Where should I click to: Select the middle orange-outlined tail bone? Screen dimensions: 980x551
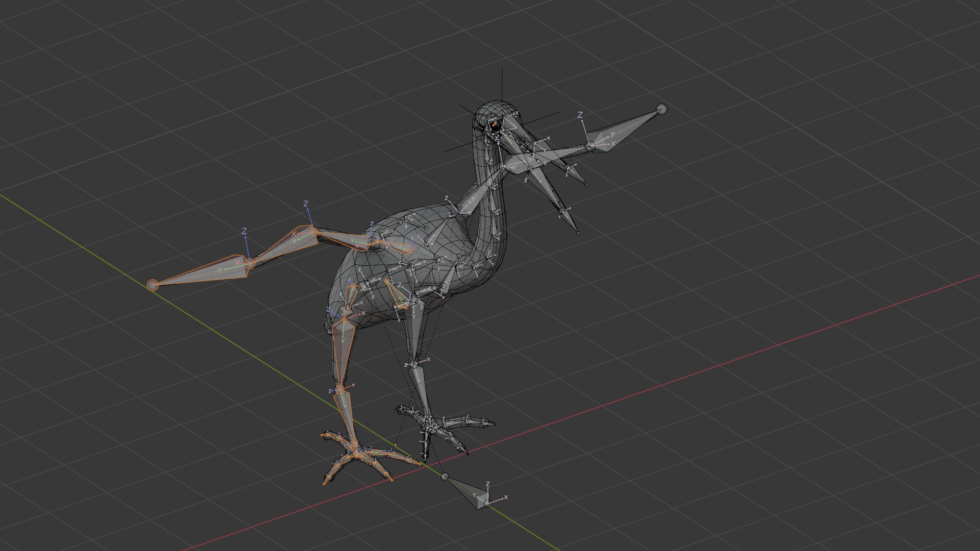coord(286,246)
